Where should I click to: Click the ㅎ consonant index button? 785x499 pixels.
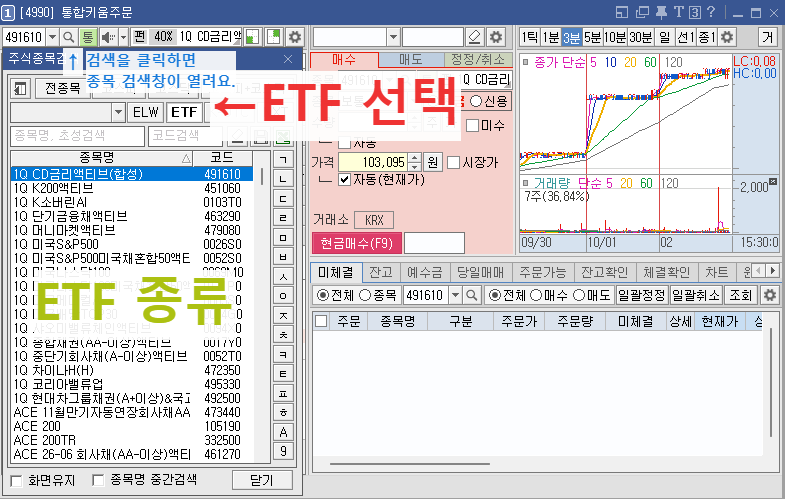coord(283,413)
